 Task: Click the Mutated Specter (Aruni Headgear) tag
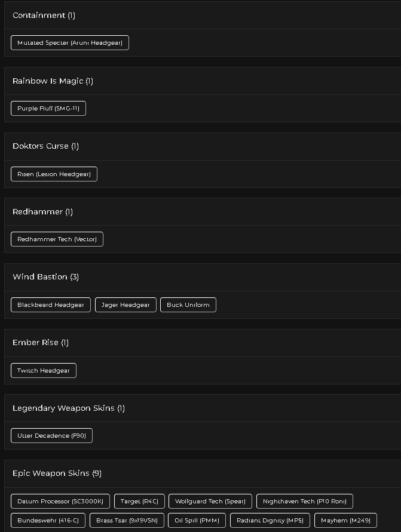(x=69, y=43)
